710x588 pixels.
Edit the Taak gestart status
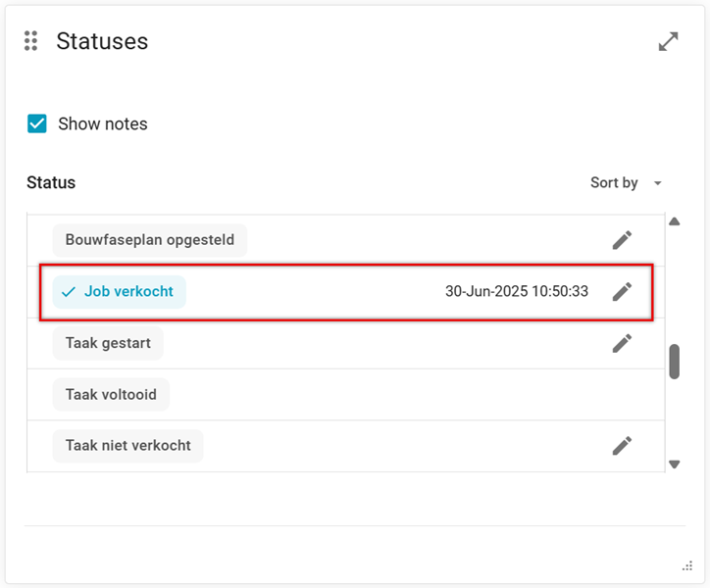click(622, 343)
